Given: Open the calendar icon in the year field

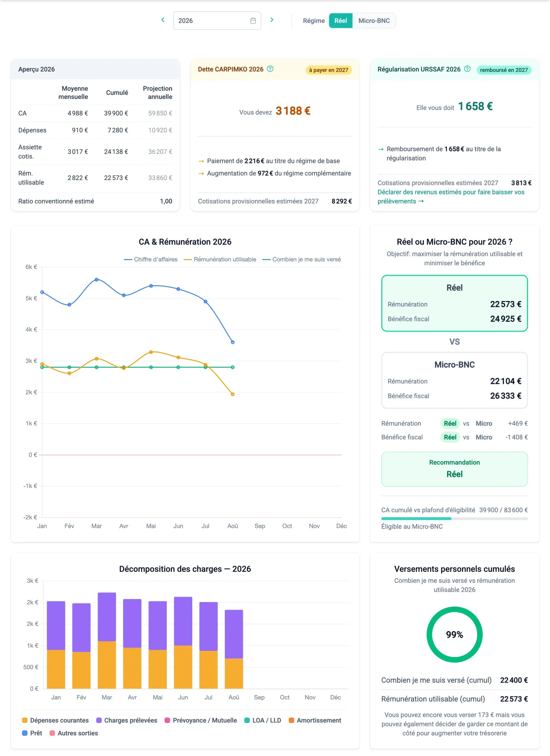Looking at the screenshot, I should coord(253,21).
